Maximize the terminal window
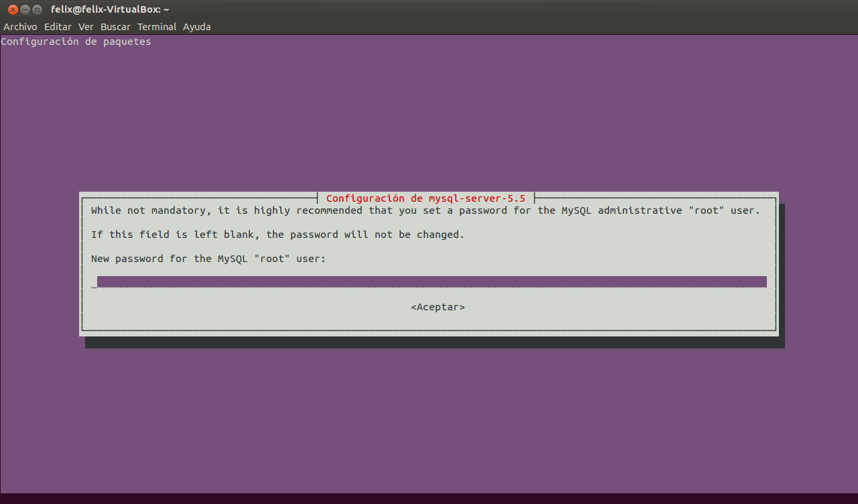 coord(37,9)
